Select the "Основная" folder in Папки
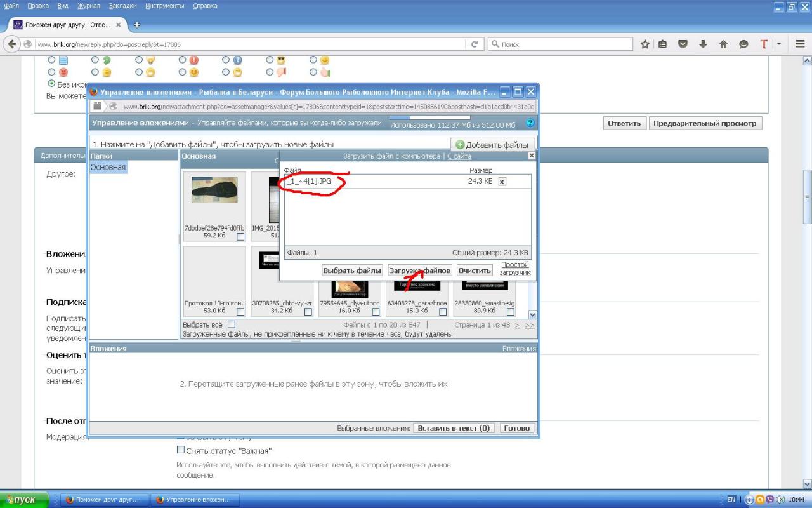The width and height of the screenshot is (812, 508). (108, 168)
